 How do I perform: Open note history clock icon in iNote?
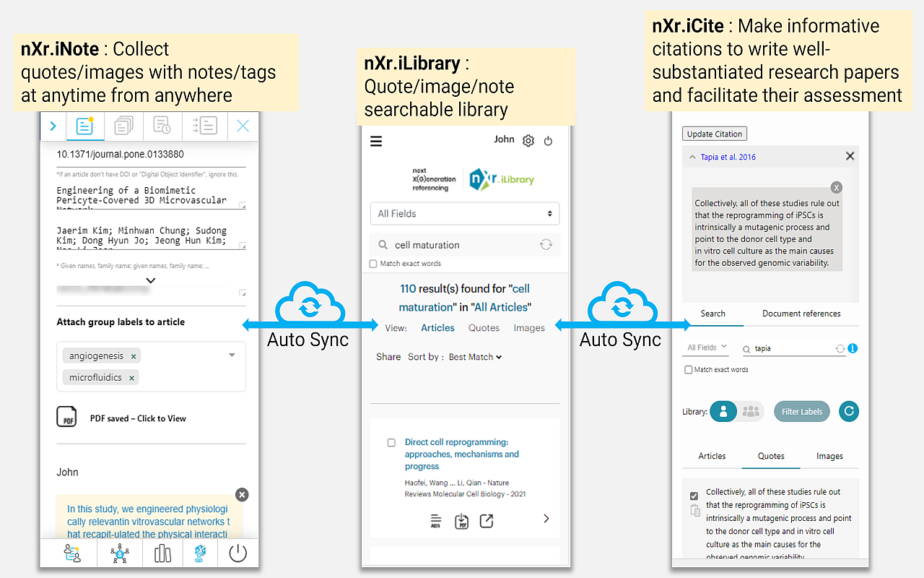point(162,126)
